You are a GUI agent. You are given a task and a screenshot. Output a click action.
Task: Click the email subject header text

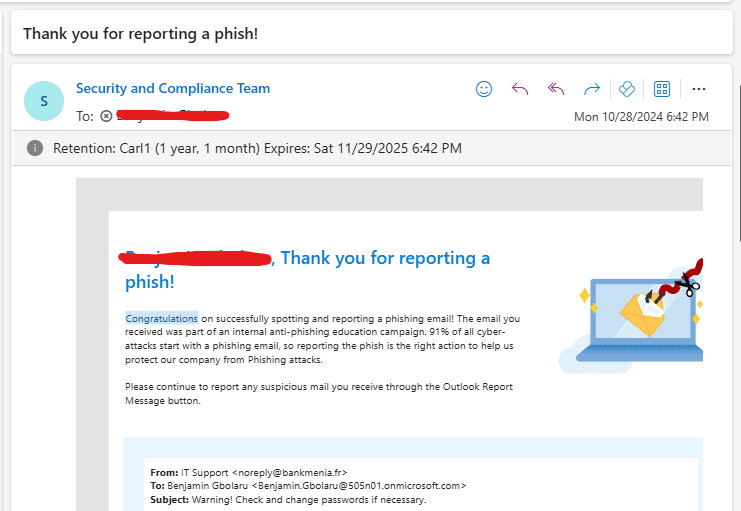(140, 33)
